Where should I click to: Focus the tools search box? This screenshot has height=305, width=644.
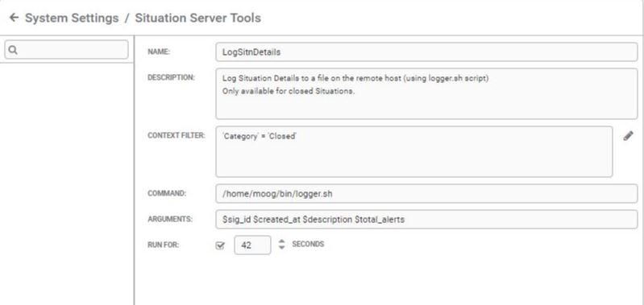67,50
